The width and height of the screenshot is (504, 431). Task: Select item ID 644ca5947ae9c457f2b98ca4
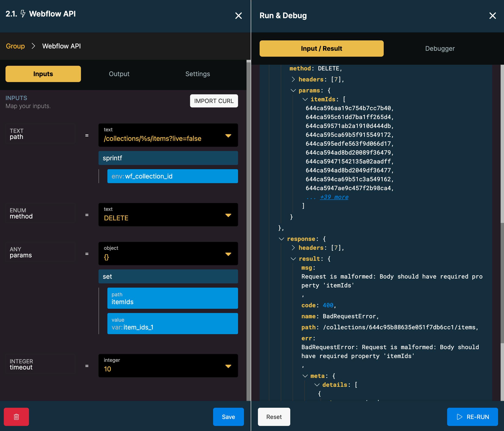[x=348, y=188]
